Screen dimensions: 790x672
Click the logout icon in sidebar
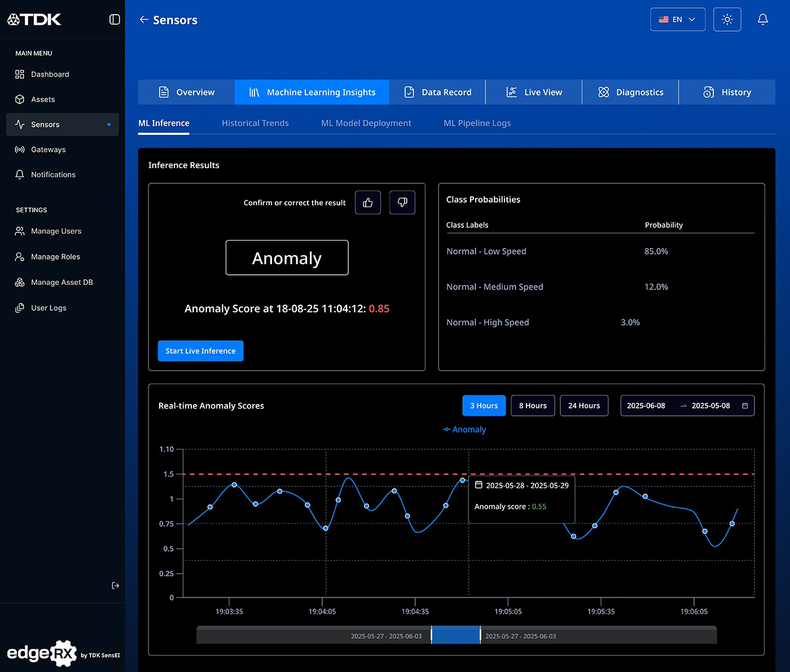(115, 586)
